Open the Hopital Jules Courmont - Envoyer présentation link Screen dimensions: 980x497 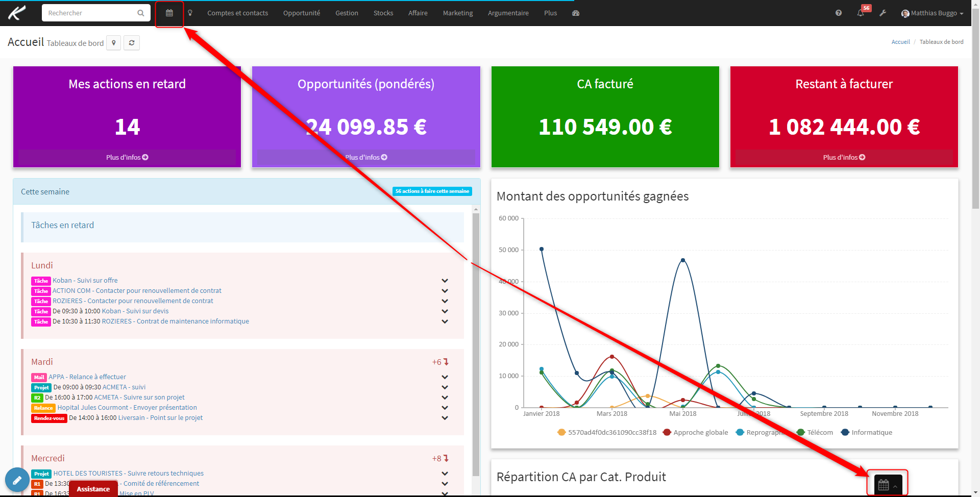coord(127,408)
